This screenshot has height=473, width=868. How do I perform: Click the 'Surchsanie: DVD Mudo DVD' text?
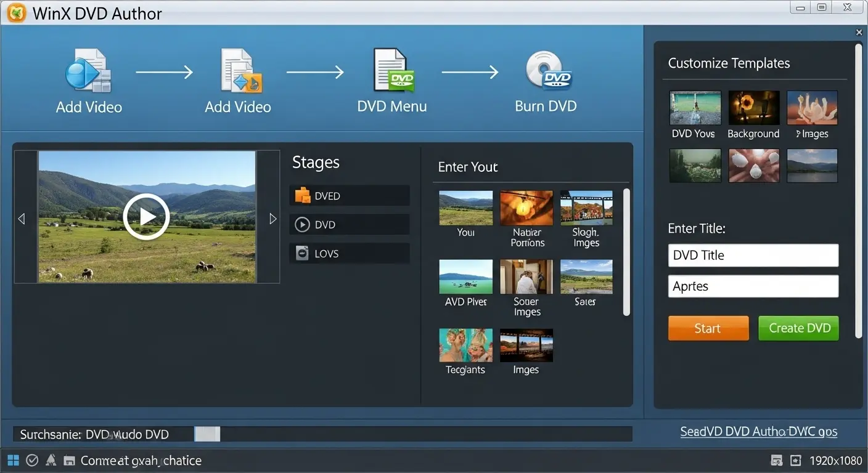click(94, 435)
